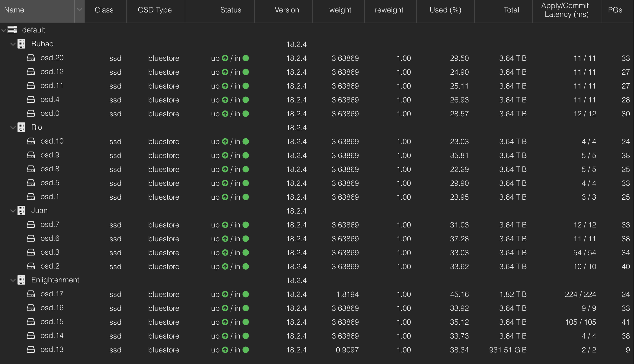This screenshot has height=364, width=634.
Task: Collapse the Rio host node
Action: pyautogui.click(x=13, y=127)
